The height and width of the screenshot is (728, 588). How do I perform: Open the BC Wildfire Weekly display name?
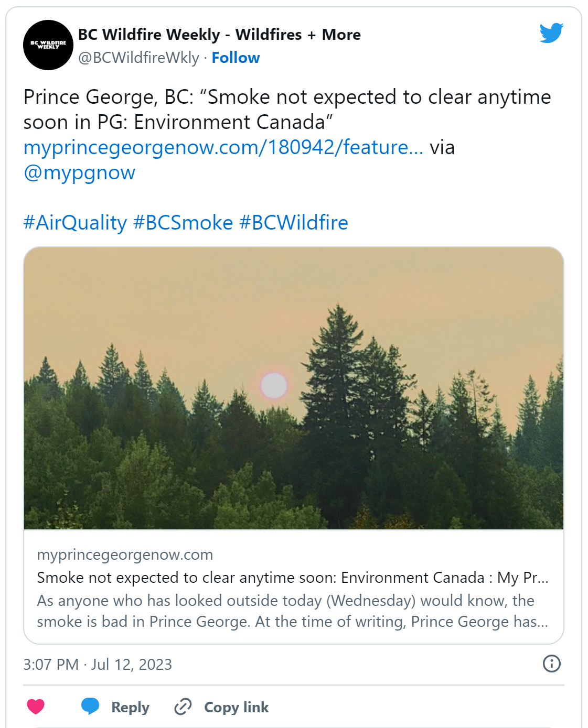click(219, 35)
